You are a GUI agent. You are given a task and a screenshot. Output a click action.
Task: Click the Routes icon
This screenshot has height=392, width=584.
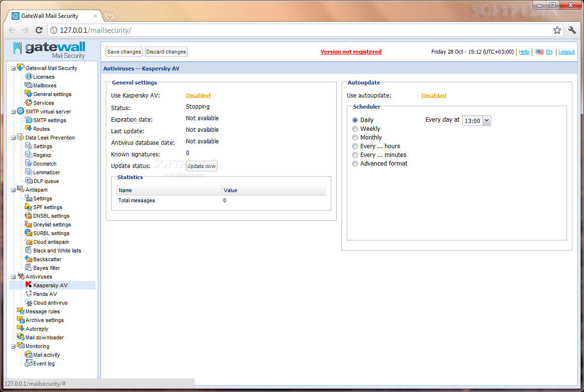click(x=28, y=129)
